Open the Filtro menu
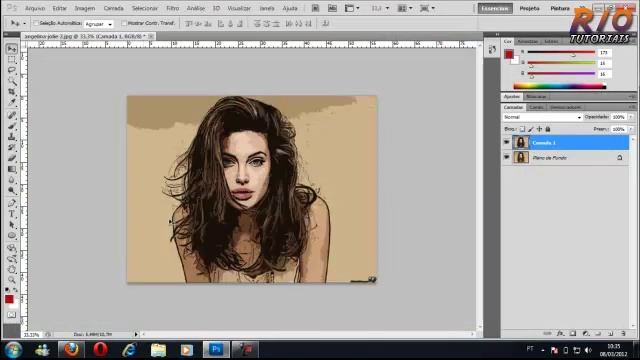This screenshot has height=360, width=640. coord(173,8)
